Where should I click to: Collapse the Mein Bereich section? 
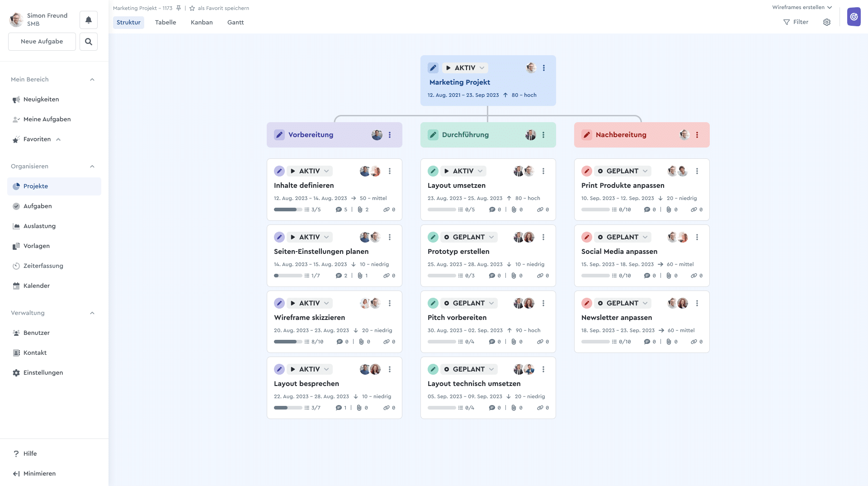point(92,80)
